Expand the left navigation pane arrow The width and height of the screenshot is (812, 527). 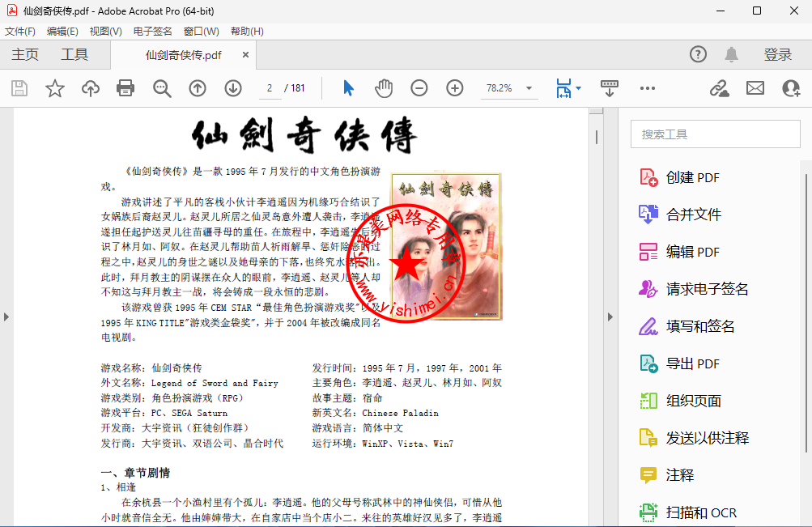(7, 317)
